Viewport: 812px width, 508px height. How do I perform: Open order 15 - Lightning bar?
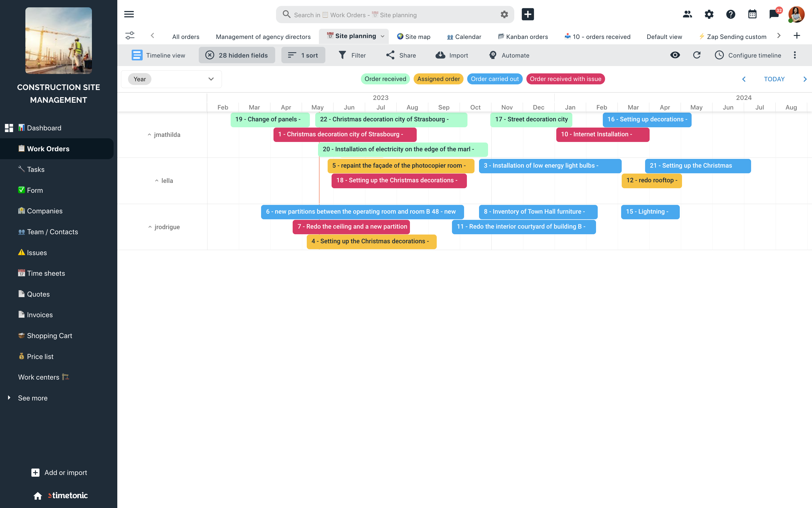pos(650,212)
